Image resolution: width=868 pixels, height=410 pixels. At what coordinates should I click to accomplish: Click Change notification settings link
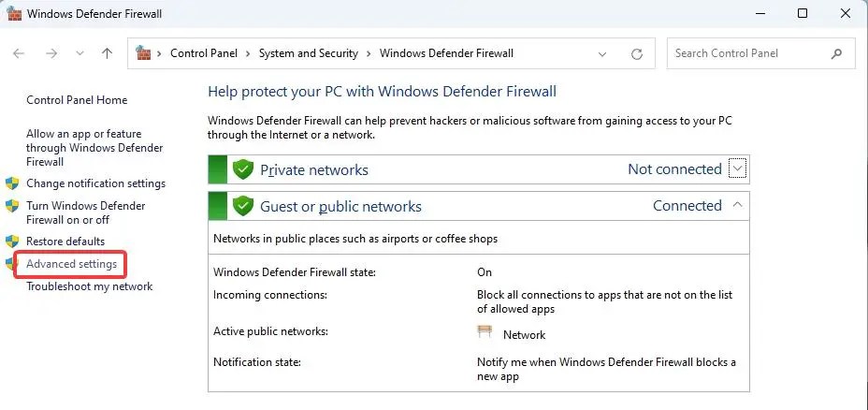tap(95, 183)
